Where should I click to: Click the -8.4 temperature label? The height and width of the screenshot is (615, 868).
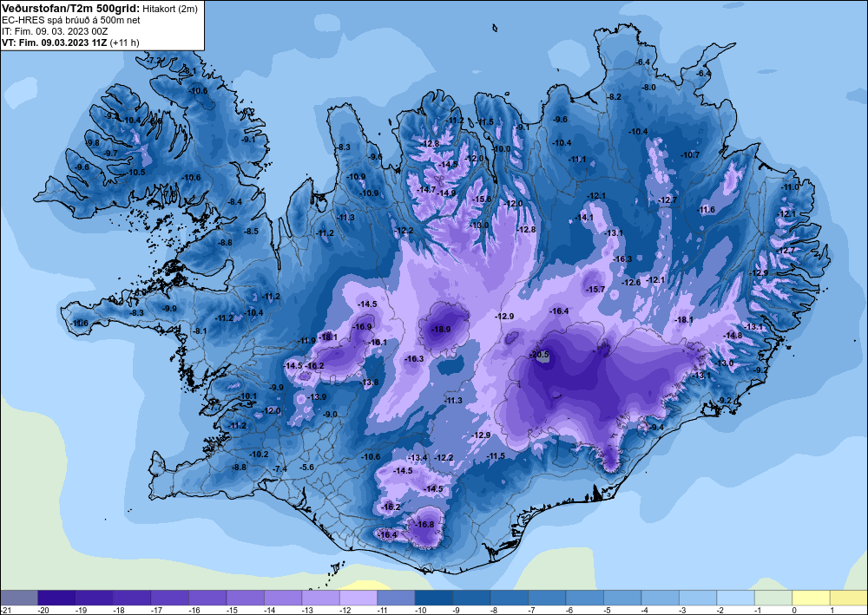click(234, 202)
